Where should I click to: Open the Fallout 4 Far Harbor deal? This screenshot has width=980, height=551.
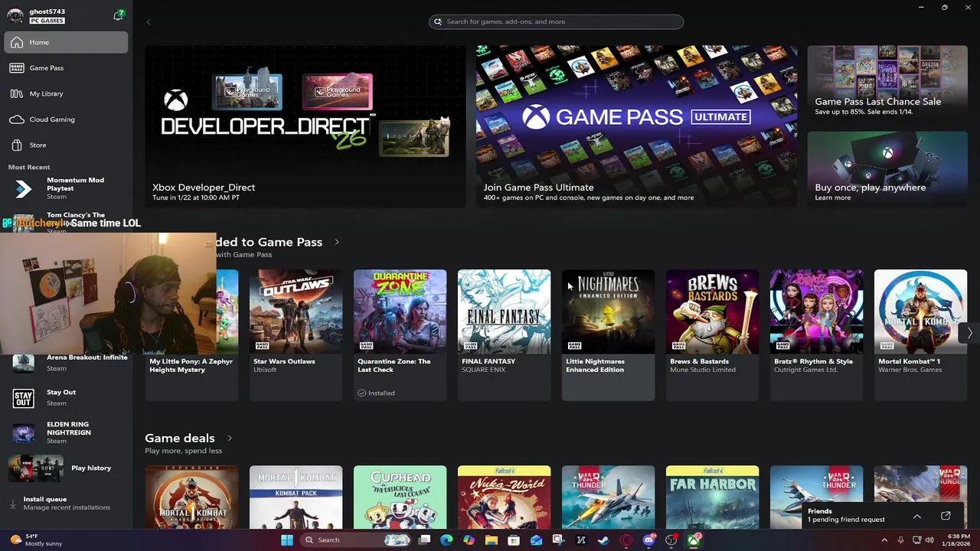tap(712, 497)
